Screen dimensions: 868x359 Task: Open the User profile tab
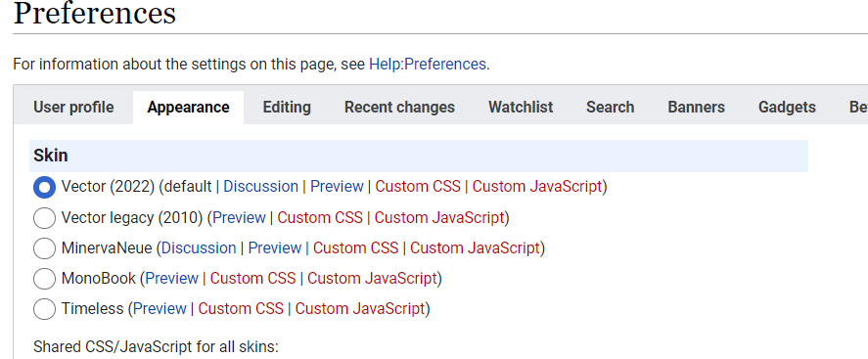coord(73,107)
